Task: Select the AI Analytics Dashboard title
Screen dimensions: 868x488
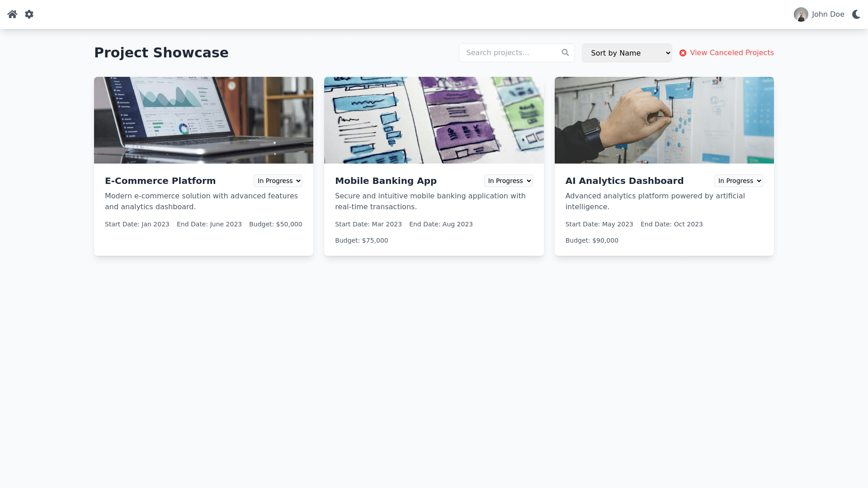Action: [x=624, y=181]
